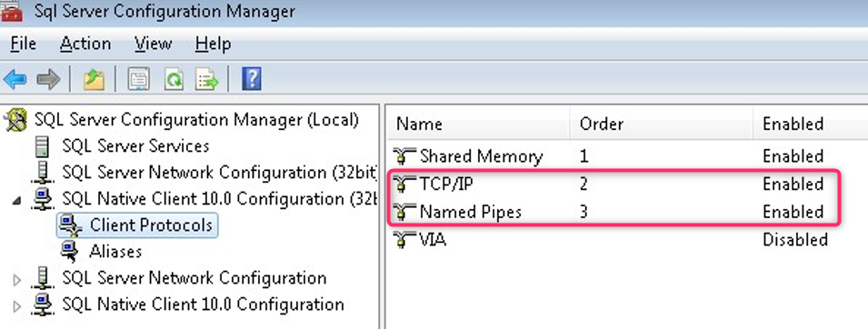Click the Forward arrow toolbar icon
This screenshot has width=868, height=329.
pos(48,80)
